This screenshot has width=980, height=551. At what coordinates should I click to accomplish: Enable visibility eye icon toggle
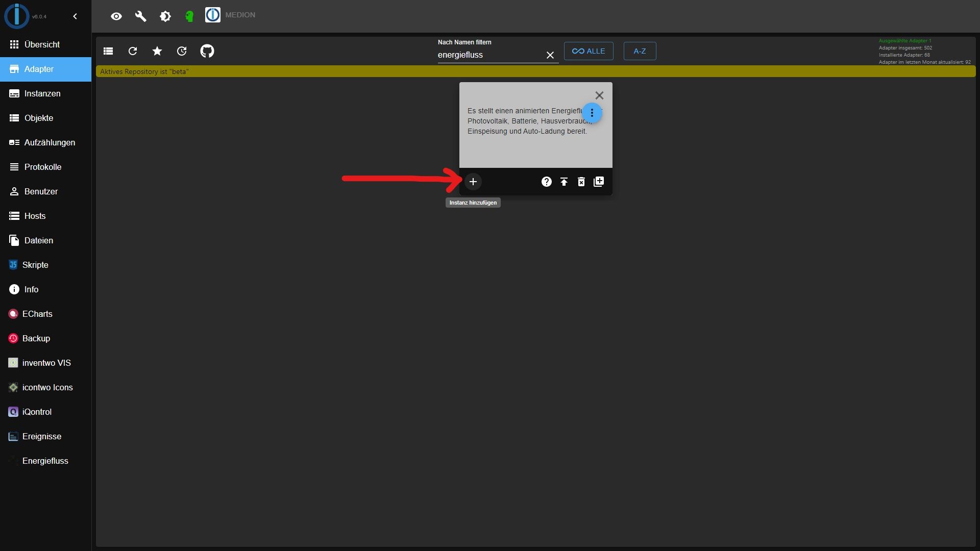(116, 15)
